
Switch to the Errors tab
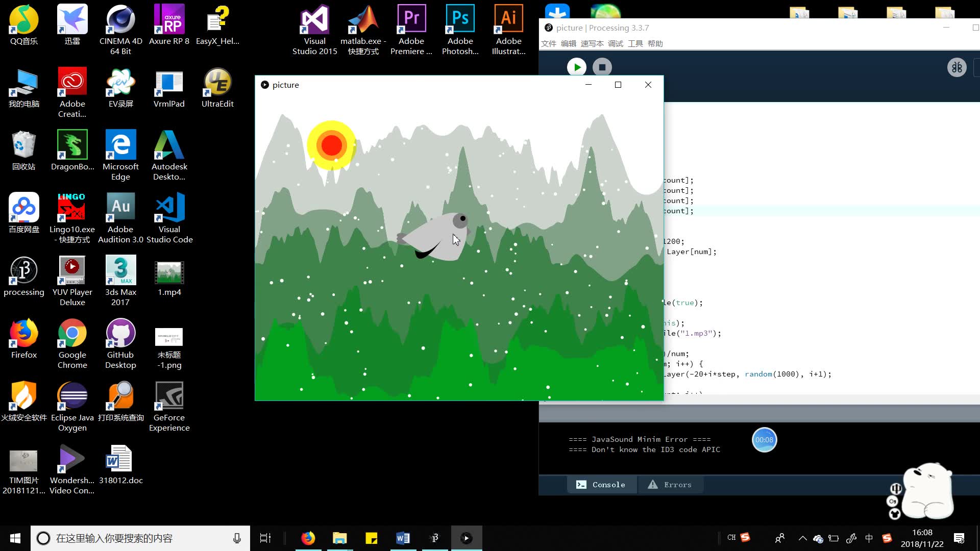pos(670,485)
